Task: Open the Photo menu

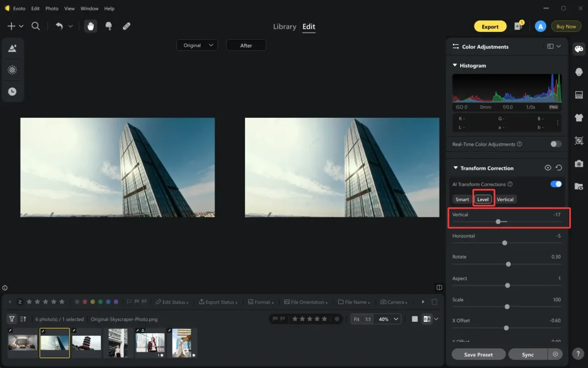Action: pyautogui.click(x=51, y=8)
